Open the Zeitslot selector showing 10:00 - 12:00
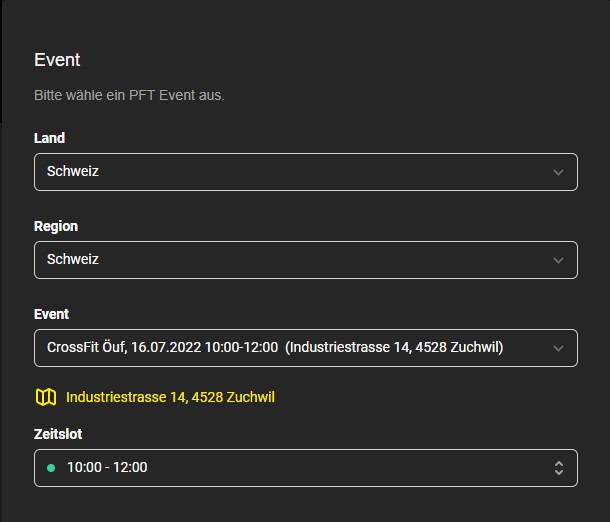Screen dimensions: 610x522 (x=306, y=468)
